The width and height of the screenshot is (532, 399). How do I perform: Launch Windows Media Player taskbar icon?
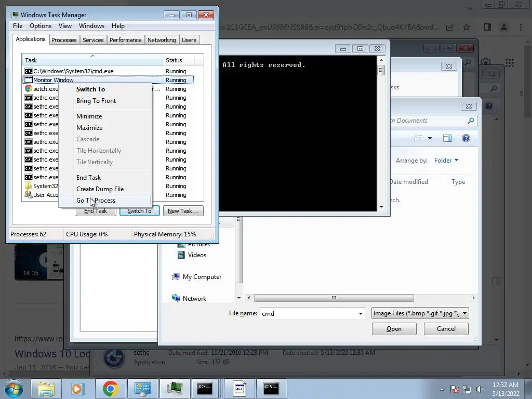(77, 389)
